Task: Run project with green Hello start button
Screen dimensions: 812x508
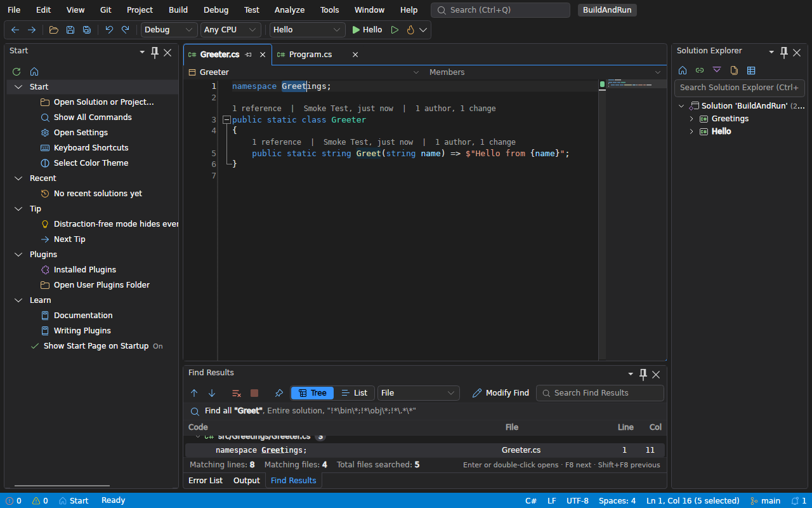Action: tap(367, 30)
